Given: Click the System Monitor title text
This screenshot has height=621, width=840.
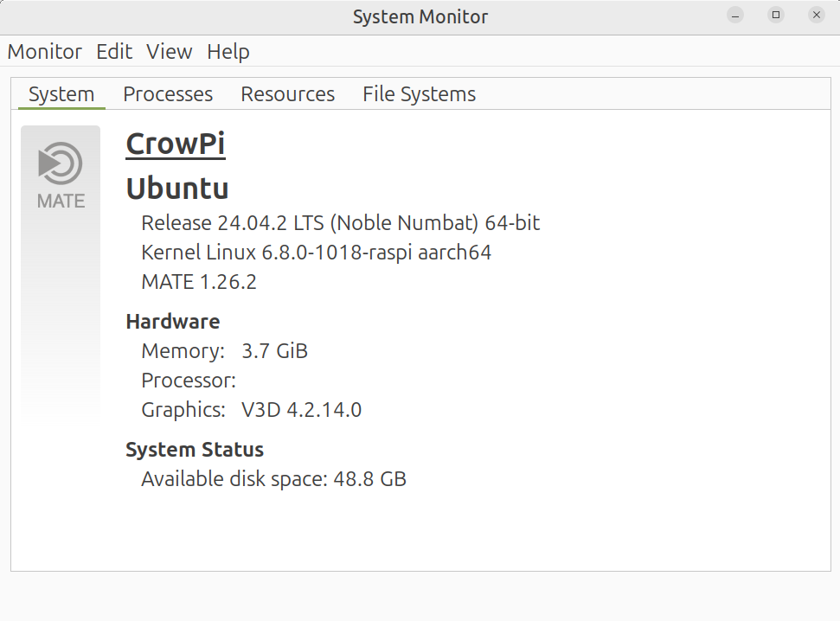Looking at the screenshot, I should (420, 16).
